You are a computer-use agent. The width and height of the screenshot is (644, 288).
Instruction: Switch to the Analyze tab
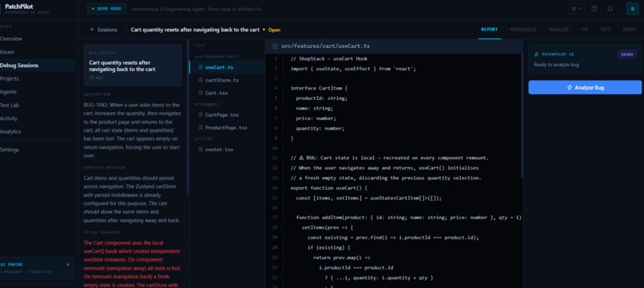click(x=559, y=30)
